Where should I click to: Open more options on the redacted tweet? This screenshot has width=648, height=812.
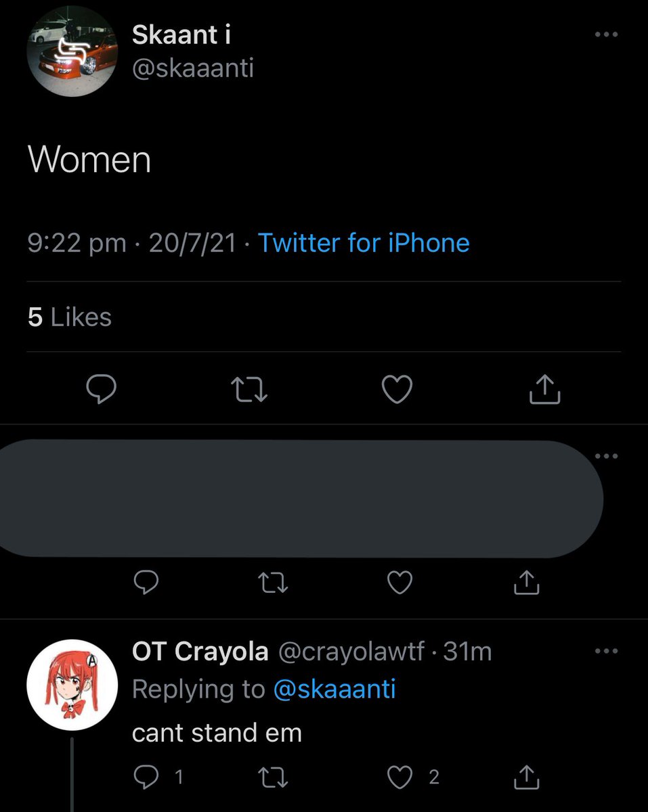(606, 455)
